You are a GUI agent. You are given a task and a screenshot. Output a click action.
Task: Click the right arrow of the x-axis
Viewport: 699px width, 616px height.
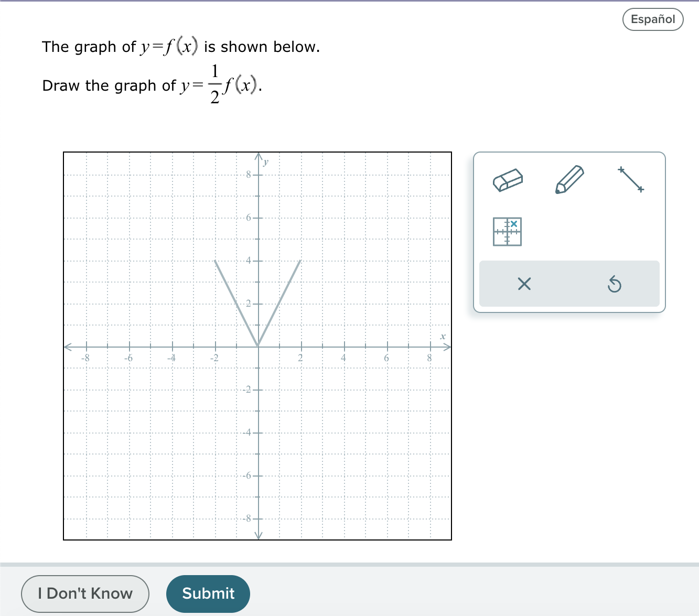(448, 347)
